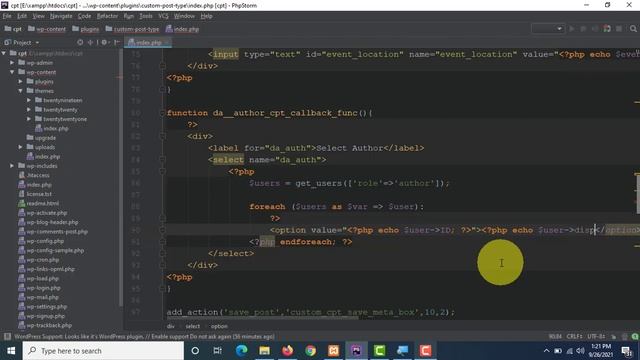
Task: Click the cpt breadcrumb folder
Action: (x=13, y=29)
